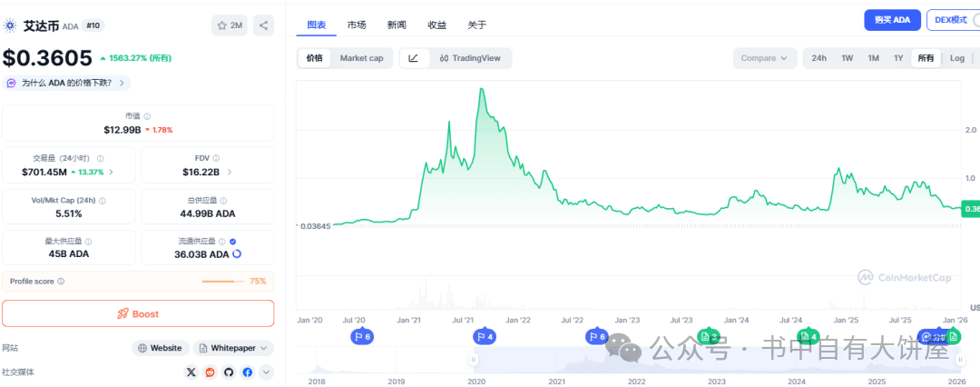
Task: Click the Cardano ADA coin logo
Action: [x=10, y=25]
